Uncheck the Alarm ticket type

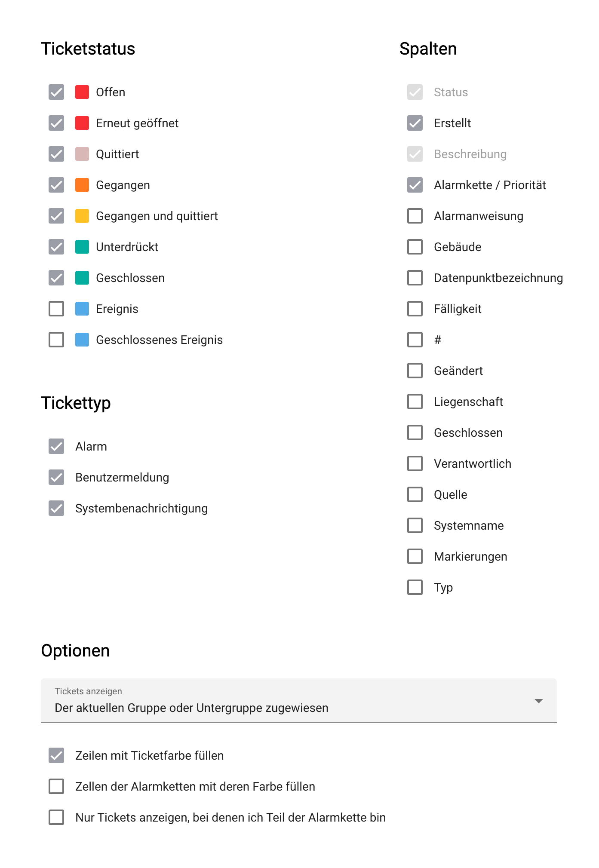[x=56, y=446]
